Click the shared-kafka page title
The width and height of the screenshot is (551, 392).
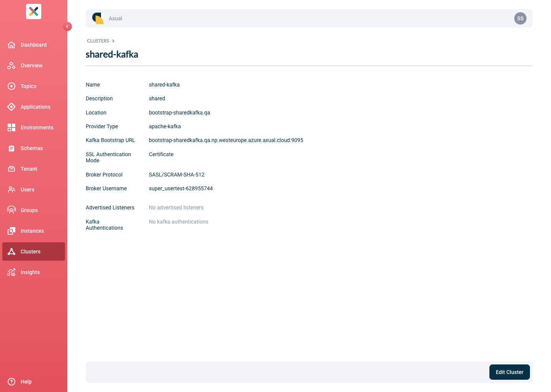pyautogui.click(x=112, y=54)
